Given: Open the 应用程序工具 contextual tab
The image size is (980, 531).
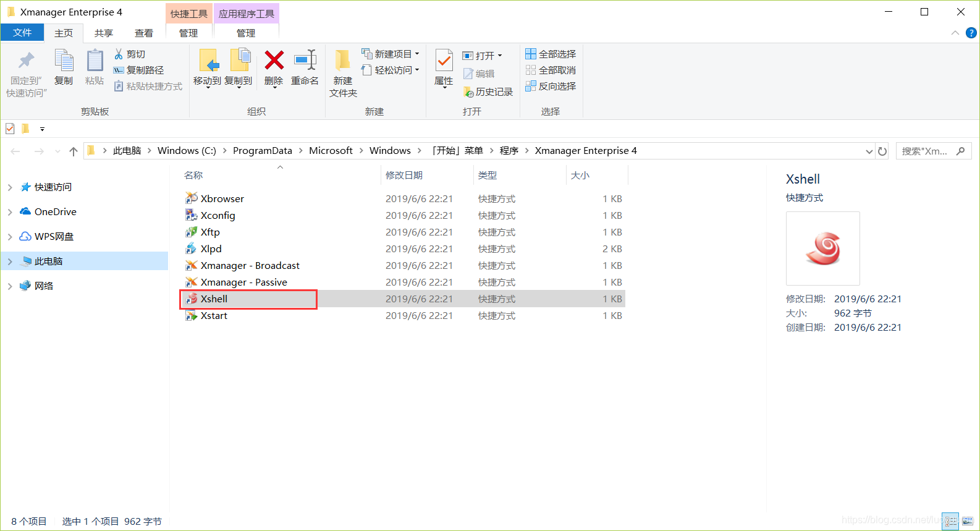Looking at the screenshot, I should [247, 14].
